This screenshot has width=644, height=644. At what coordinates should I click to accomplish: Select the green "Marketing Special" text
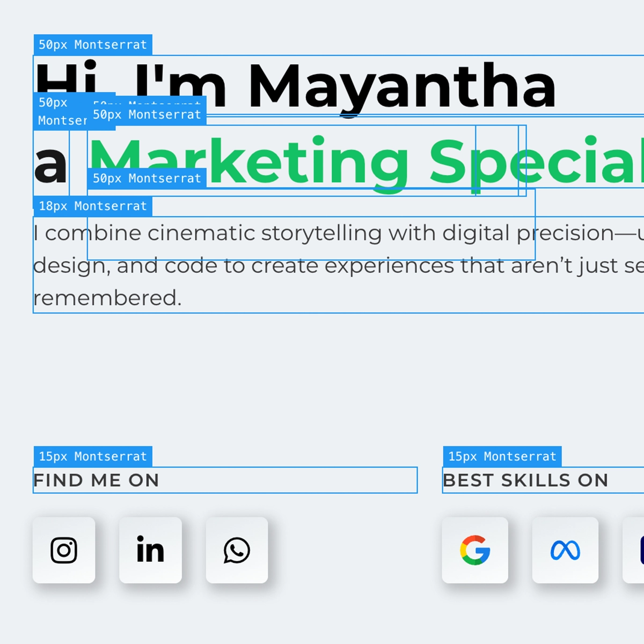pos(365,161)
